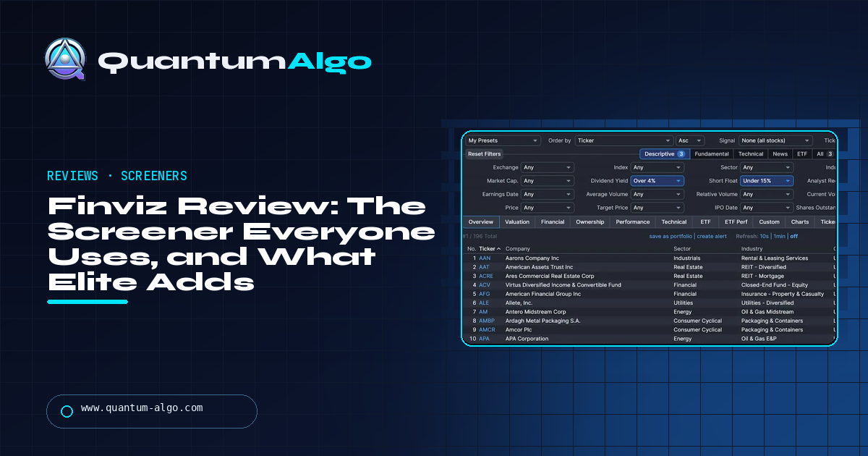868x456 pixels.
Task: Open the AFG ticker link
Action: [485, 294]
